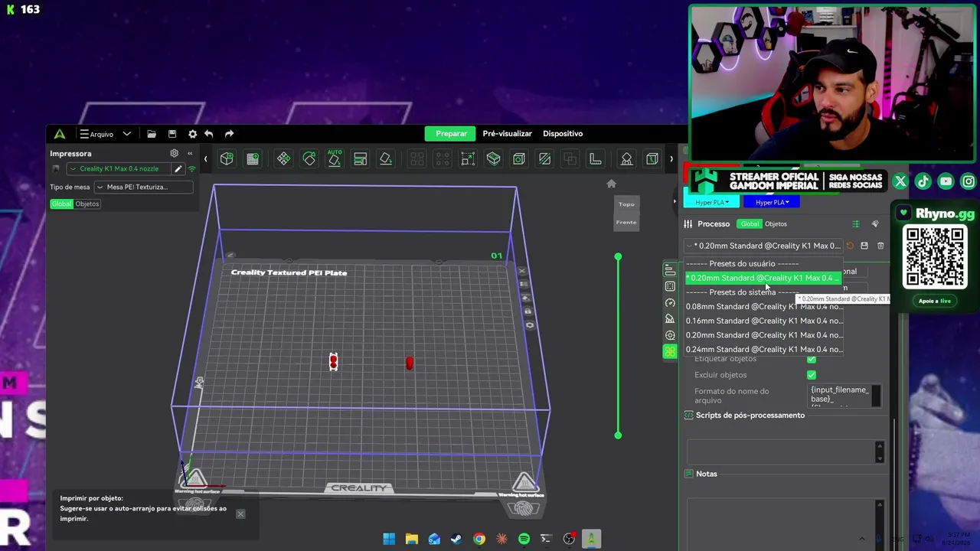Click the Creality Print logo icon
This screenshot has height=551, width=980.
coord(59,134)
